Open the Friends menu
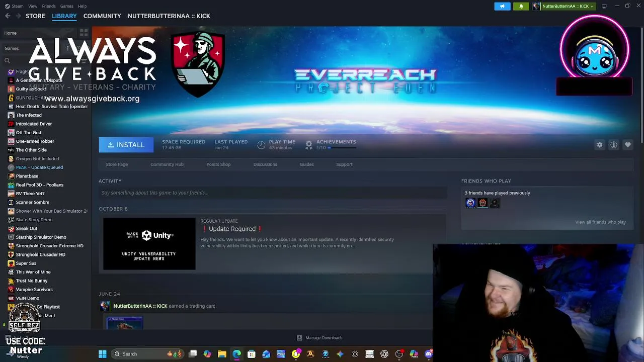644x362 pixels. tap(49, 6)
